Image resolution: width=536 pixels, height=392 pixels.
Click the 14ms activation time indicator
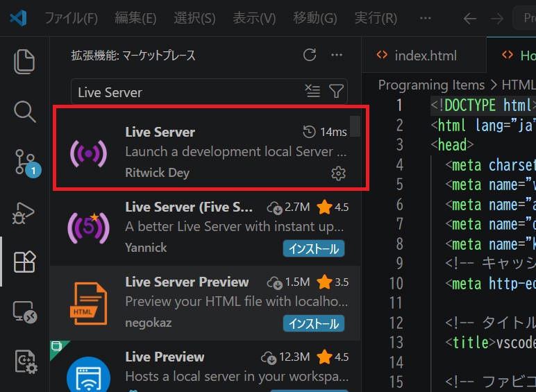[x=325, y=132]
